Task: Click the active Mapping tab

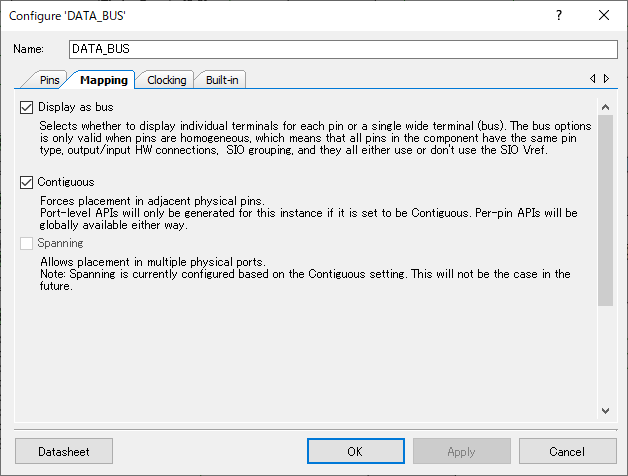Action: (104, 80)
